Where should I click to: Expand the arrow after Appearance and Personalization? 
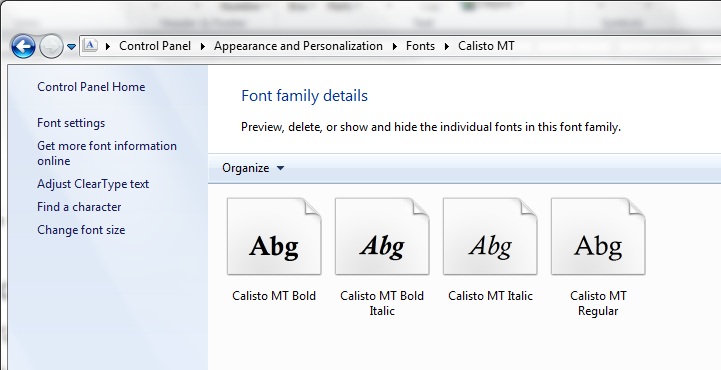395,46
